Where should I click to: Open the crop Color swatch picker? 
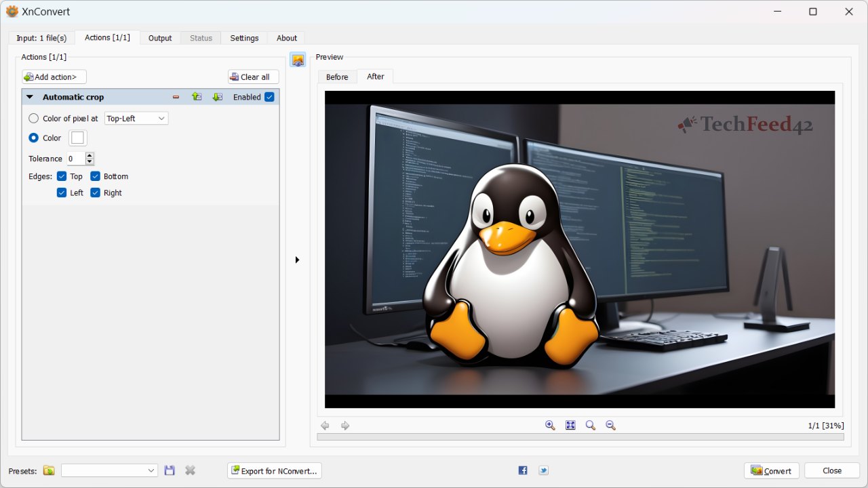(x=78, y=138)
